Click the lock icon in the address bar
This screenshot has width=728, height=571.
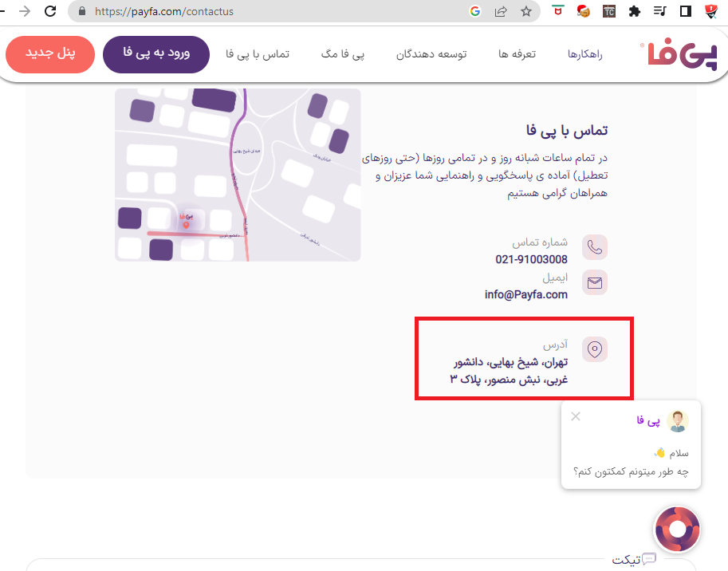pyautogui.click(x=82, y=11)
